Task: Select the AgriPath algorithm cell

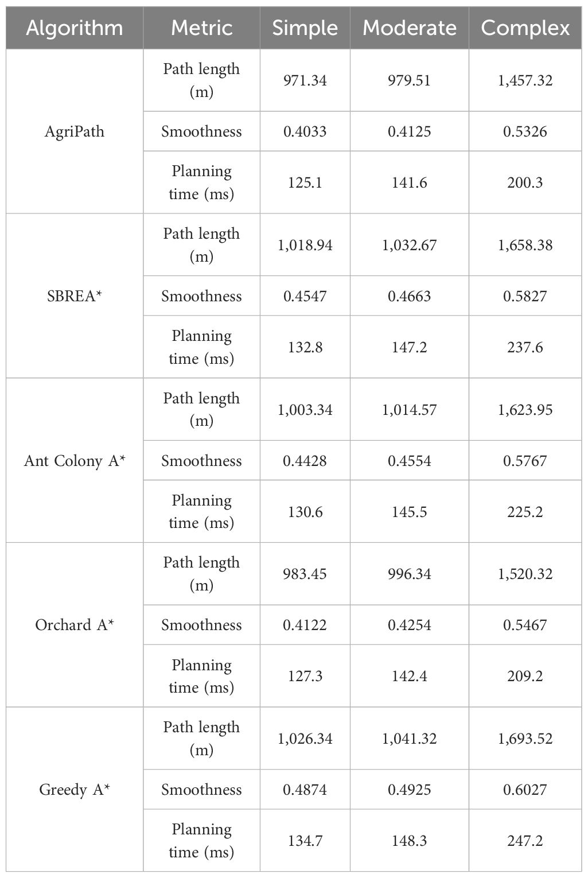Action: pos(75,131)
